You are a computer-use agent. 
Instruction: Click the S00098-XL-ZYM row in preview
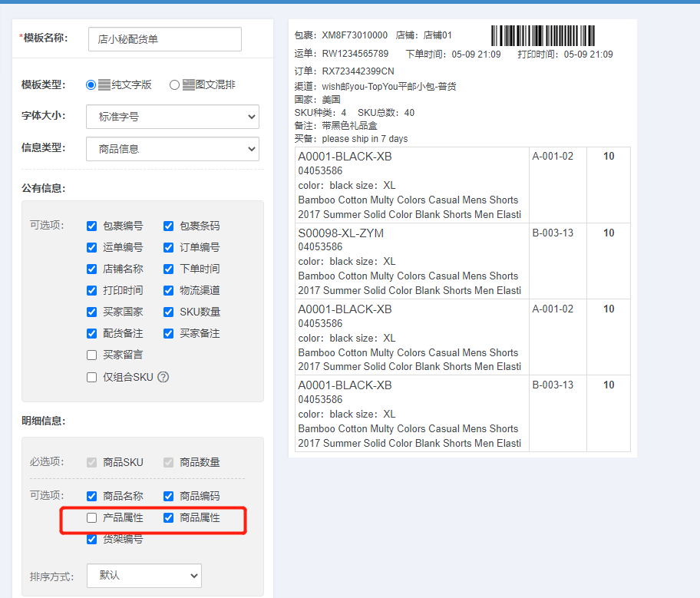(x=463, y=261)
